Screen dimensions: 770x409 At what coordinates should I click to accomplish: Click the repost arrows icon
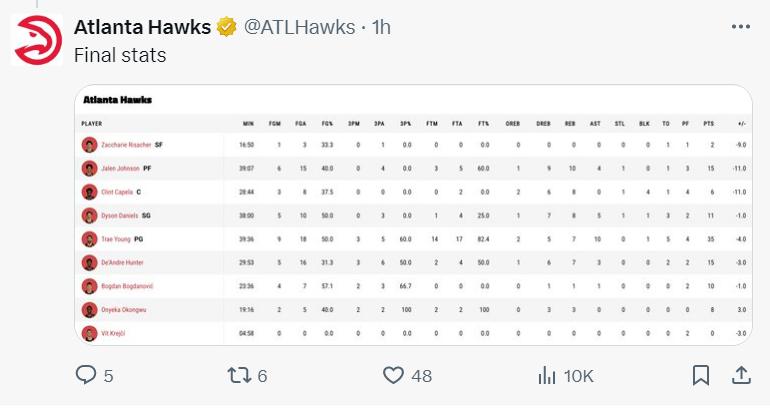[239, 376]
